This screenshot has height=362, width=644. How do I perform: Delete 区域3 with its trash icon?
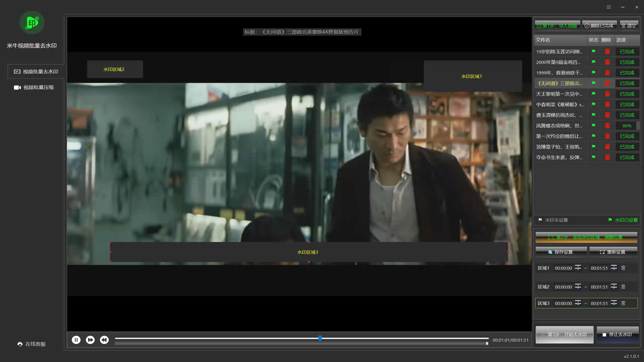tap(623, 303)
